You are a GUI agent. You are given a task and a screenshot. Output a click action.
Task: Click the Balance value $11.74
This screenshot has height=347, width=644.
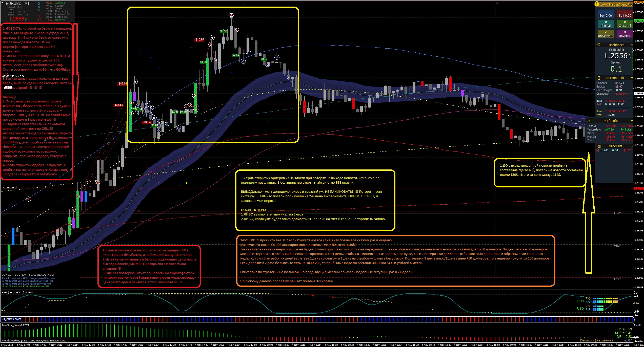(620, 83)
